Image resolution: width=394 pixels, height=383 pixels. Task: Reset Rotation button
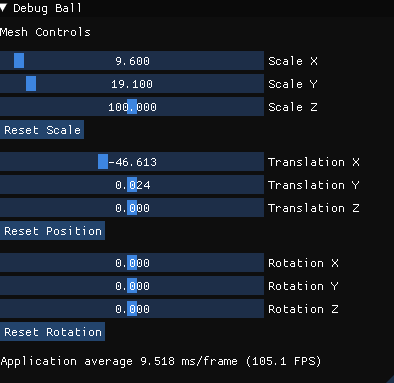(52, 332)
